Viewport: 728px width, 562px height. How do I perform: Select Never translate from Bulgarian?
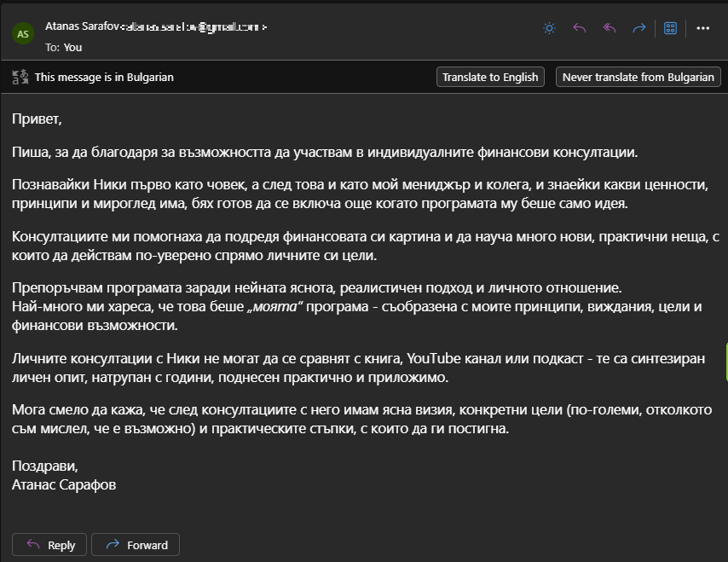coord(638,77)
